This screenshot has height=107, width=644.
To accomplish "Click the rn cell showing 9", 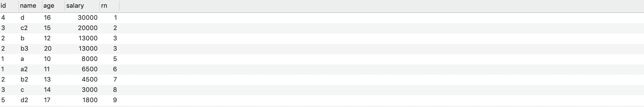I will pos(115,100).
